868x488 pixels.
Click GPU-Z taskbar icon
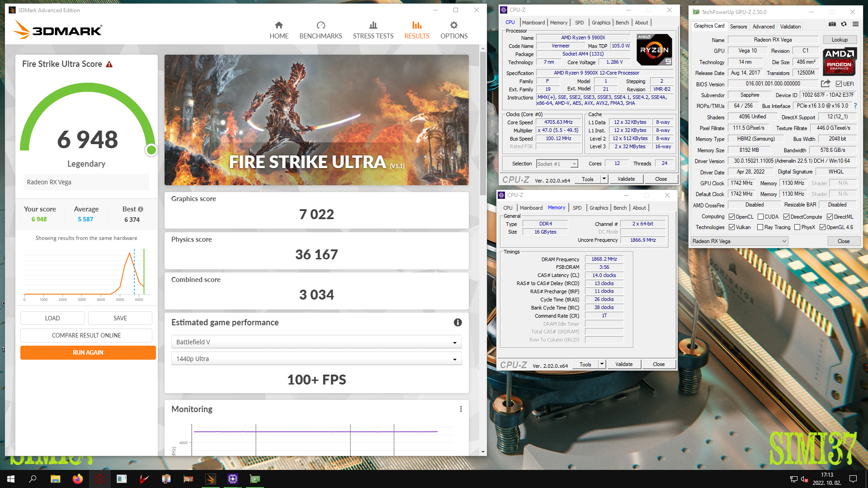[255, 479]
